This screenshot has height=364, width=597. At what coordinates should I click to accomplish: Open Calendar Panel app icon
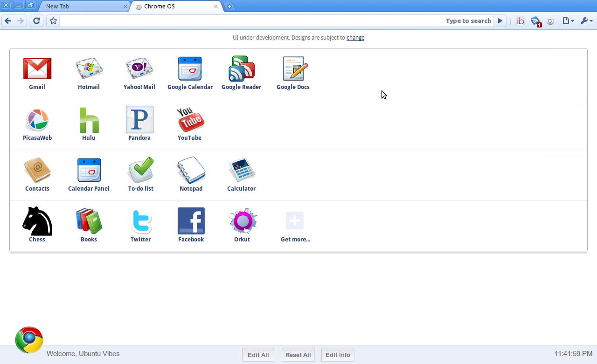(89, 170)
